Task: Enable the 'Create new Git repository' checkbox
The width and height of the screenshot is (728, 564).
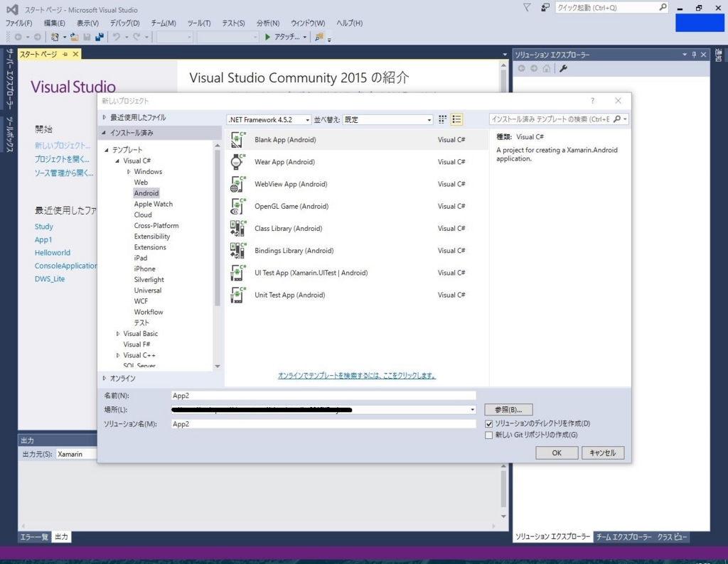Action: pyautogui.click(x=488, y=435)
